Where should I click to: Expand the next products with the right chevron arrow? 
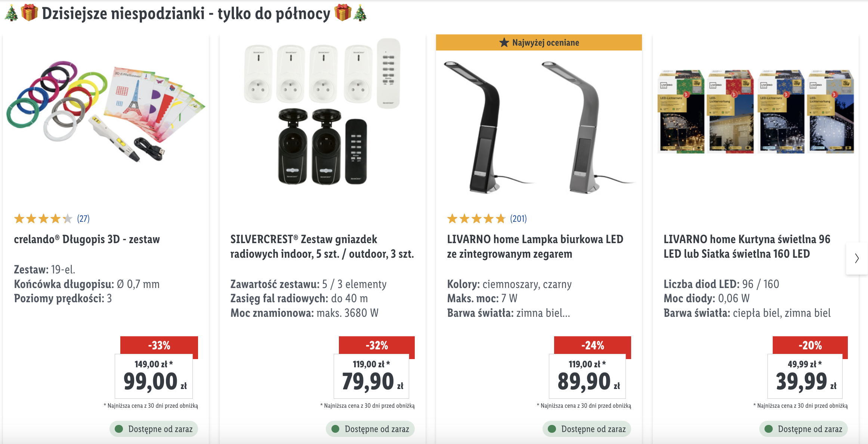point(856,258)
